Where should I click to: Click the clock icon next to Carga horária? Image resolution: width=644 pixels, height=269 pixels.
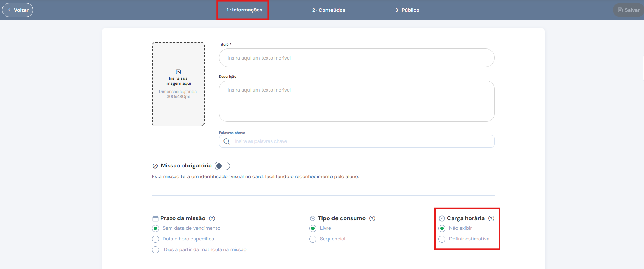coord(442,218)
